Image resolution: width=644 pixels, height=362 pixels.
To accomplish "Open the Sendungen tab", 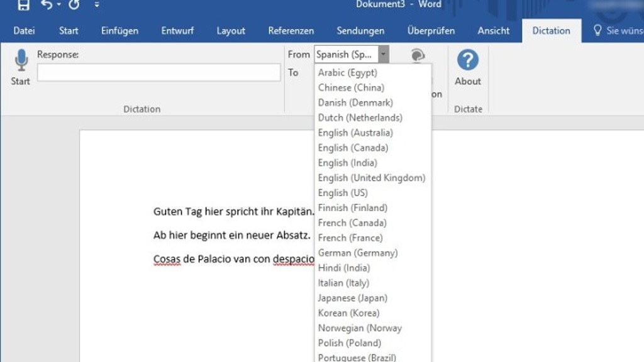I will tap(360, 31).
